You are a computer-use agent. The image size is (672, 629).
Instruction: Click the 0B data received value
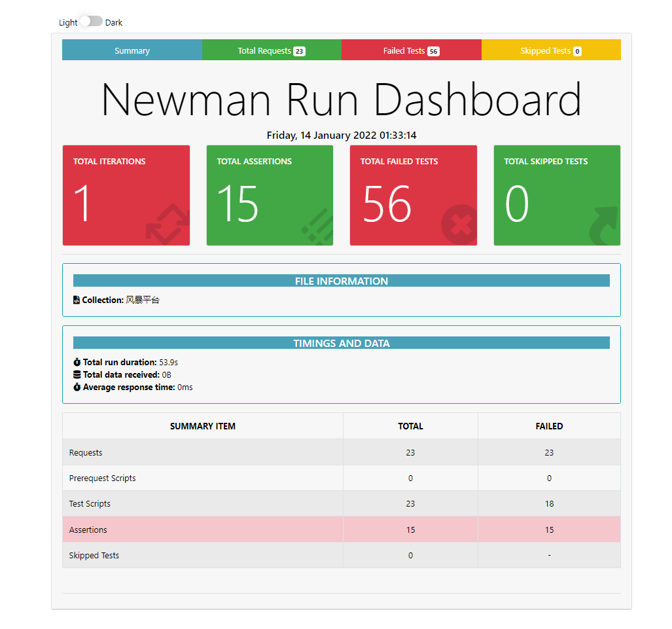167,375
